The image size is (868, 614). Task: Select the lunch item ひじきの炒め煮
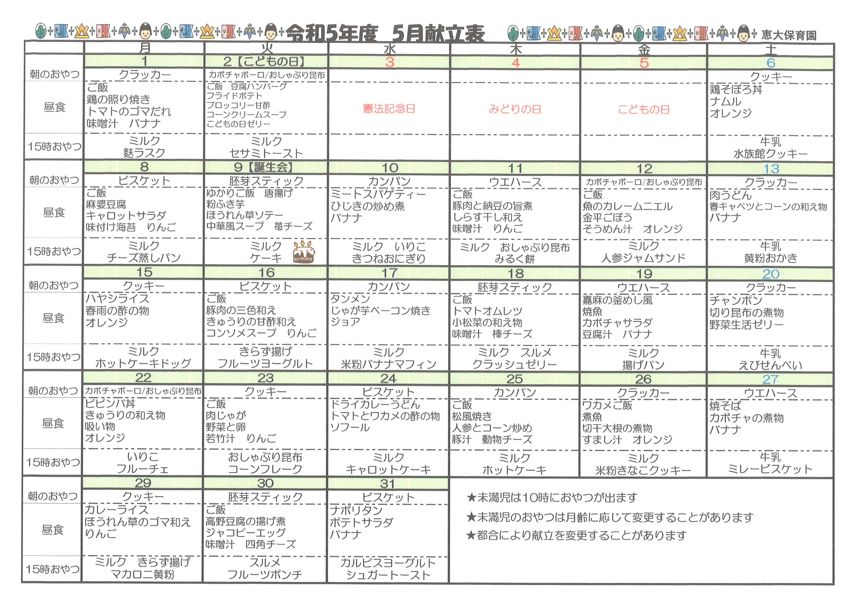(368, 206)
